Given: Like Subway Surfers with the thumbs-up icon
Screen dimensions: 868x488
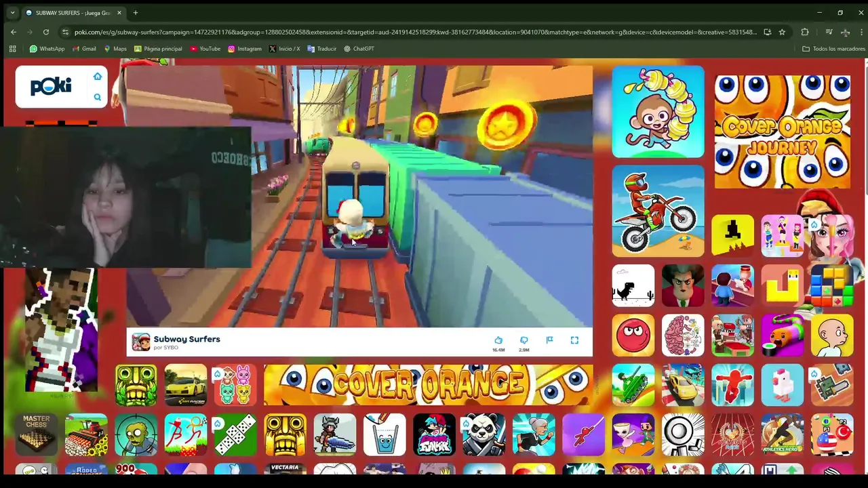Looking at the screenshot, I should click(498, 340).
